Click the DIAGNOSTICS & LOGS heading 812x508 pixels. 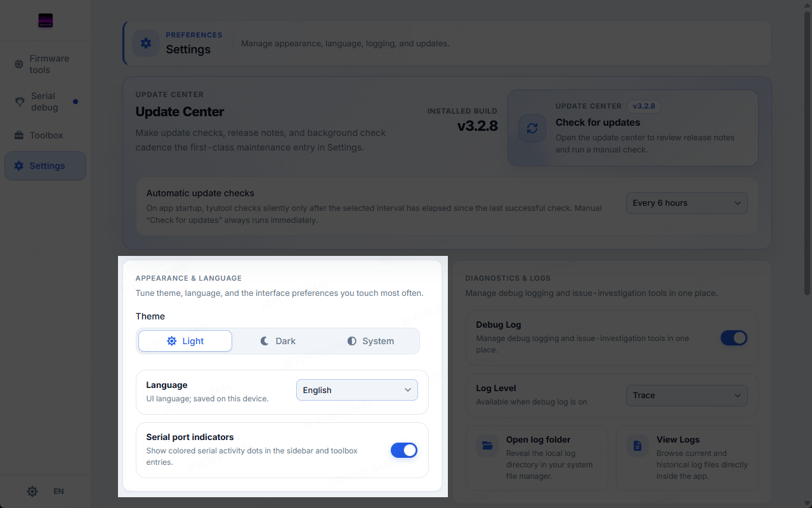508,278
